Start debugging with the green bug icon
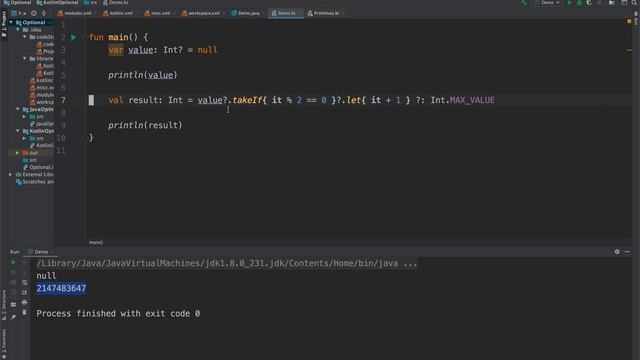The image size is (640, 360). tap(579, 3)
